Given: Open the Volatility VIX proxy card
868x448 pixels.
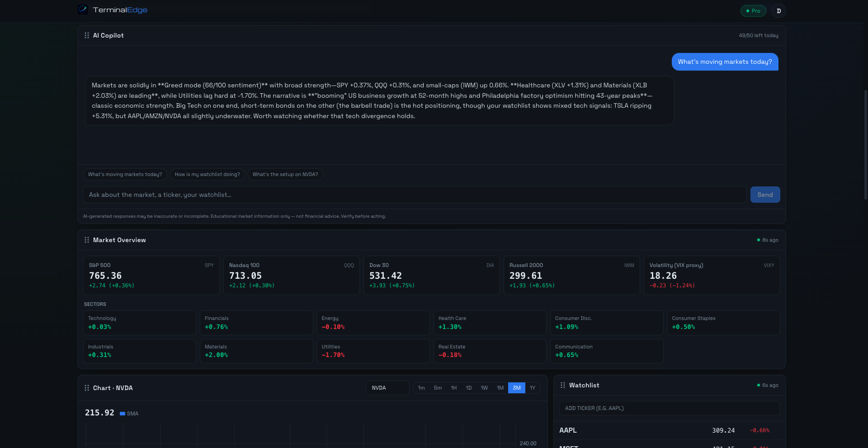Looking at the screenshot, I should tap(712, 275).
